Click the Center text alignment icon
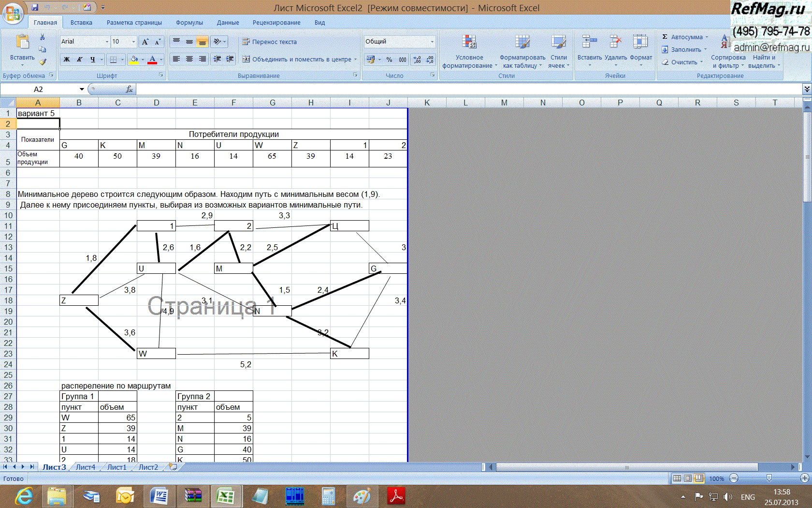 (x=189, y=59)
